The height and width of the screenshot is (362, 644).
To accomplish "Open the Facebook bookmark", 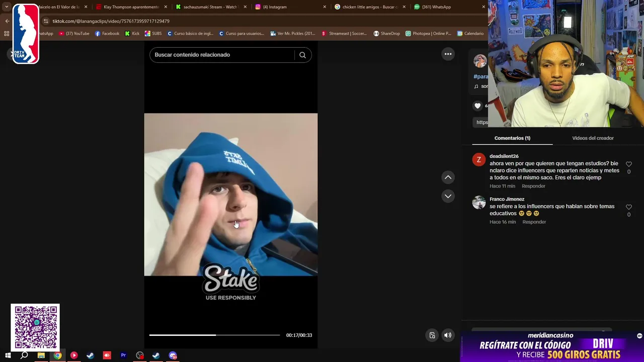I will point(107,34).
